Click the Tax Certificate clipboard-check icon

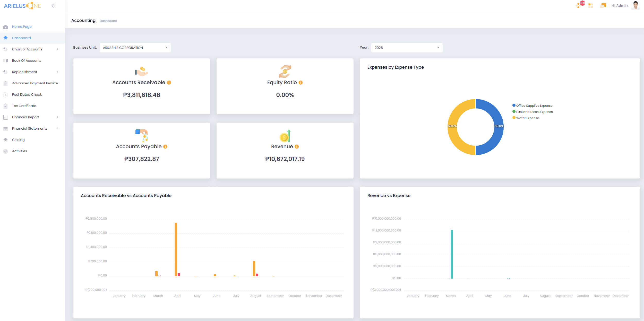5,106
